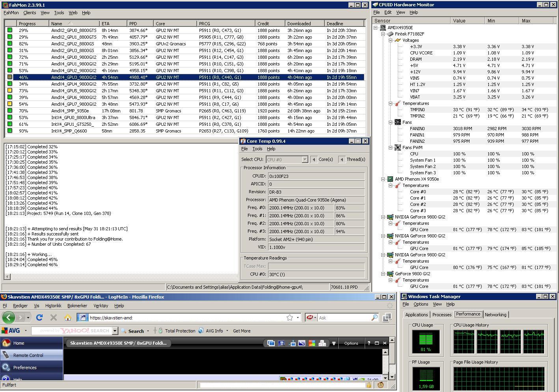Click the yellow status icon for AmdX4_GPU5_9800GX2
This screenshot has height=392, width=559.
tap(10, 91)
